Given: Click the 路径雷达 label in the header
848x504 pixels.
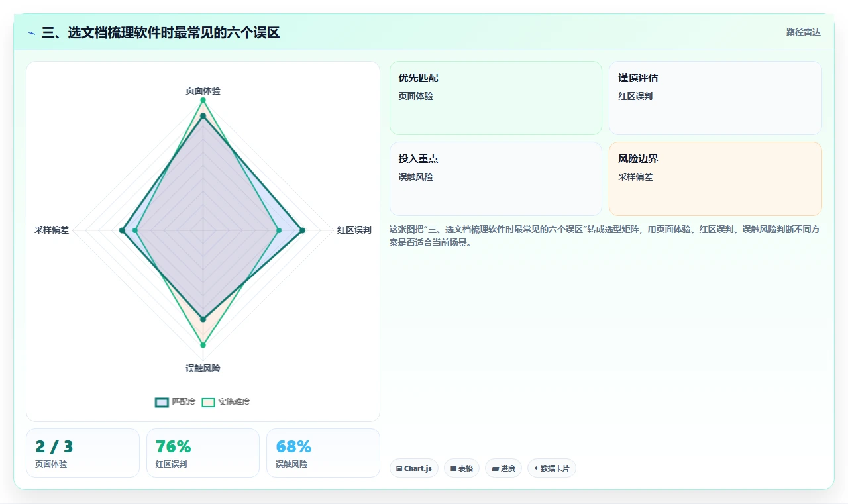Looking at the screenshot, I should pyautogui.click(x=803, y=32).
